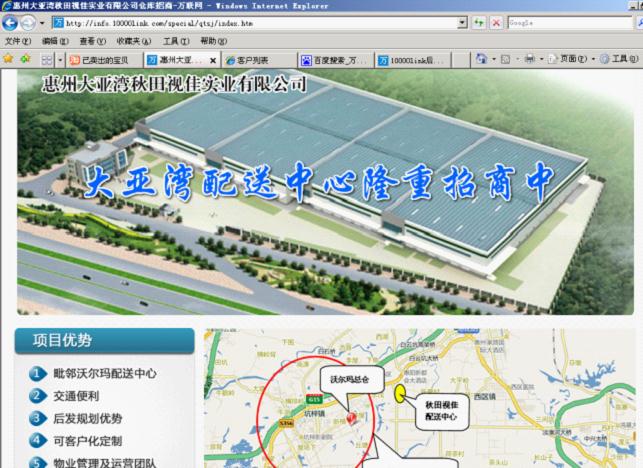Click the Home icon in command bar
This screenshot has width=643, height=468.
coord(481,59)
